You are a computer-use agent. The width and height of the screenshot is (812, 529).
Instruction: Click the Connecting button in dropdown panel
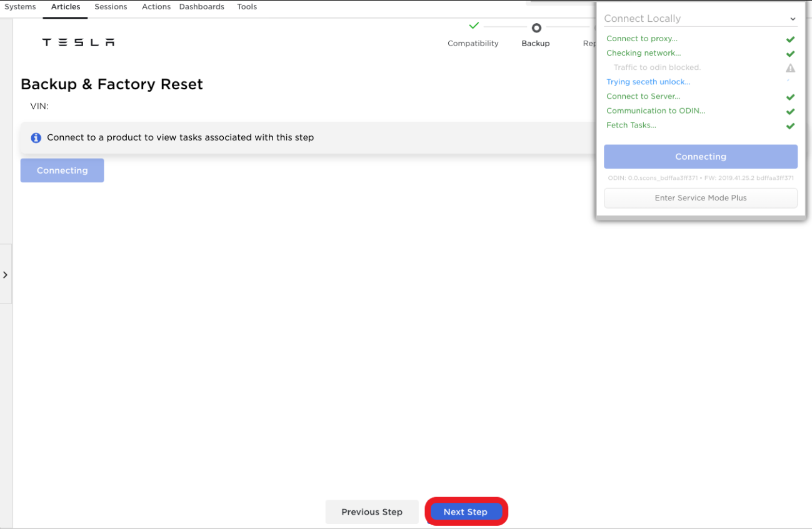point(700,157)
